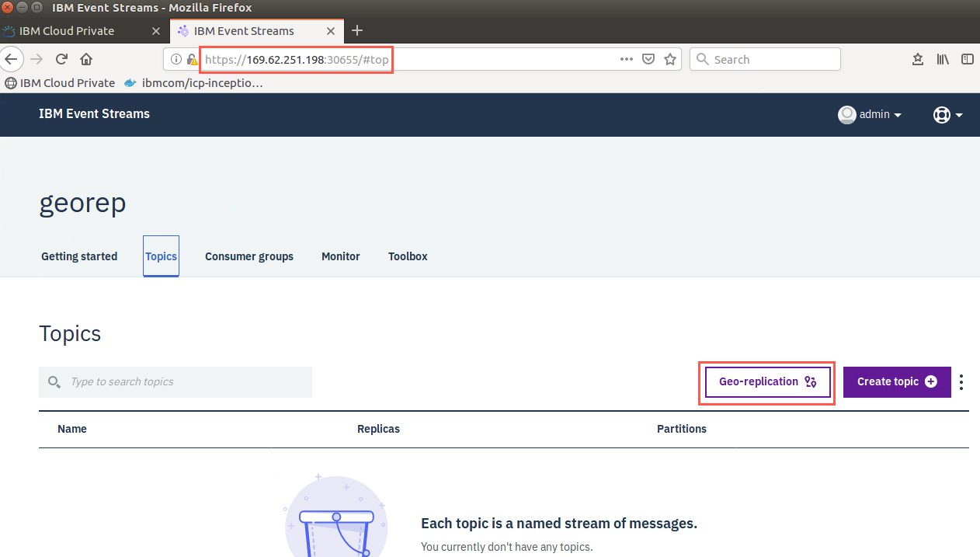Click the Firefox Search box
This screenshot has height=557, width=980.
pyautogui.click(x=765, y=59)
